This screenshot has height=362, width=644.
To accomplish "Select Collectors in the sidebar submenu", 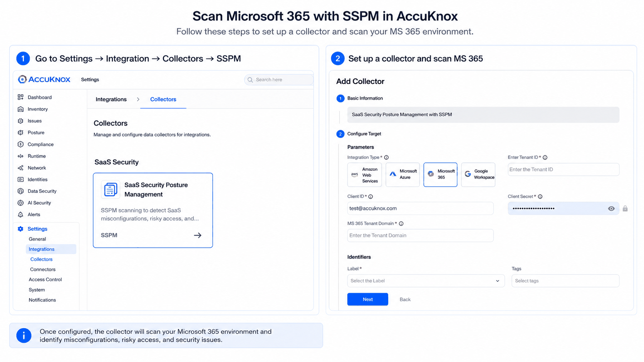I will 41,259.
